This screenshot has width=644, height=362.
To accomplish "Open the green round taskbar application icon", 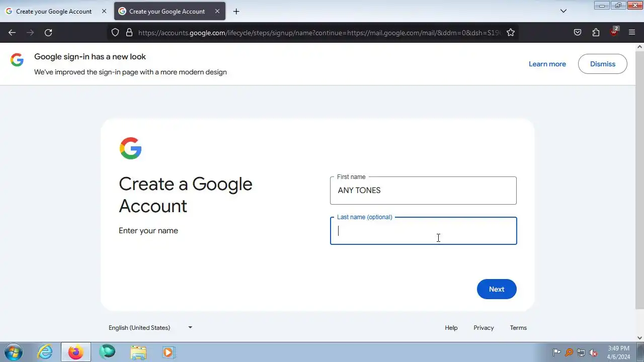I will tap(107, 352).
